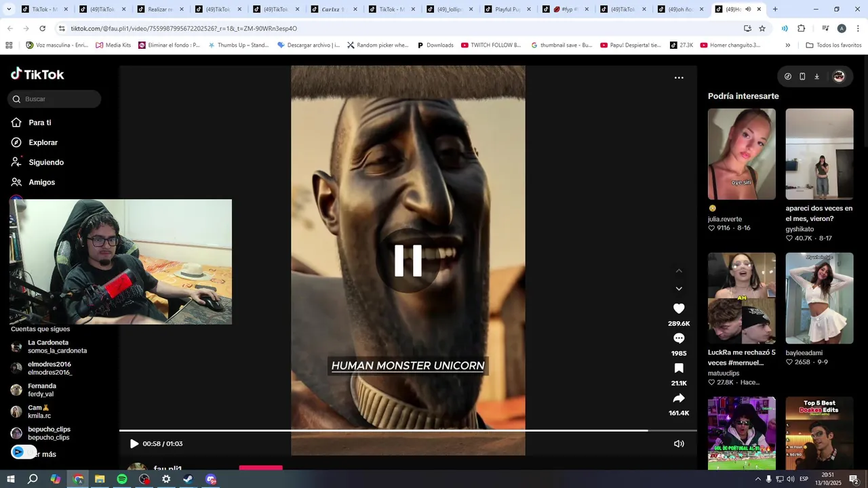Expand hidden bookmarks chevron
868x488 pixels.
[x=787, y=45]
